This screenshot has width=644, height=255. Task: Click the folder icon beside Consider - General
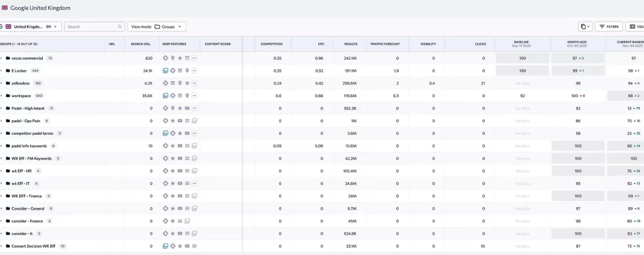[8, 208]
